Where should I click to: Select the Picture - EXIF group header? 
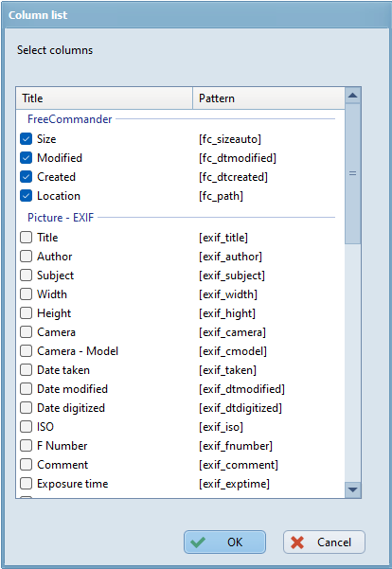(x=61, y=218)
